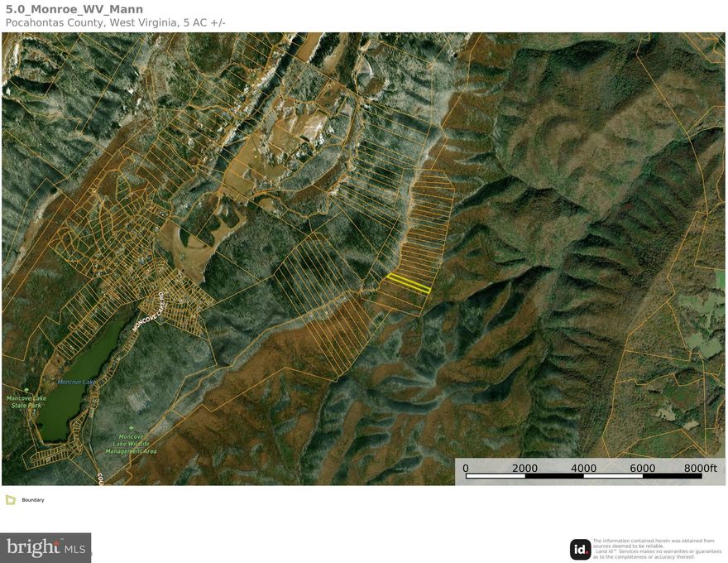The height and width of the screenshot is (563, 728).
Task: Click the Boundary legend icon
Action: pyautogui.click(x=11, y=500)
